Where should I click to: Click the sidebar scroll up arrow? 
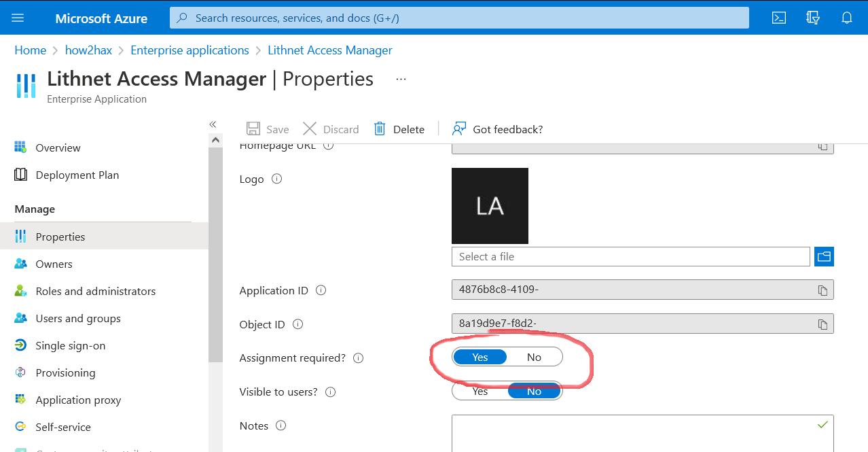click(x=215, y=140)
